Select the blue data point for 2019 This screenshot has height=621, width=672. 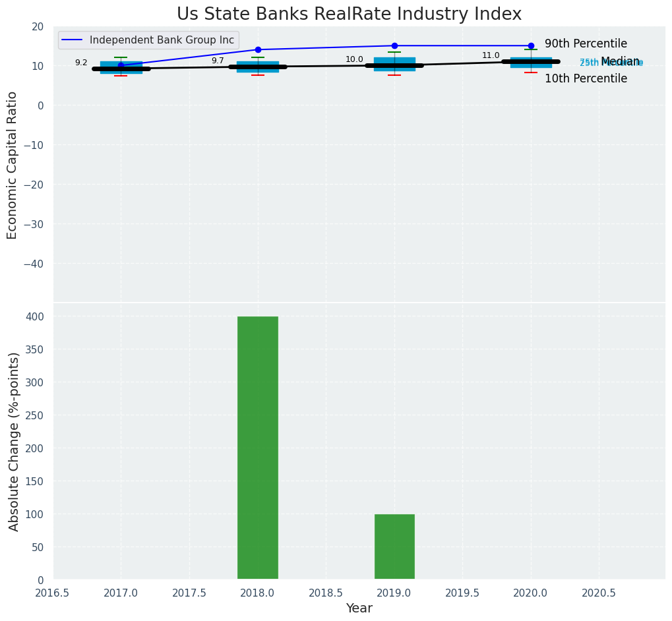point(394,45)
